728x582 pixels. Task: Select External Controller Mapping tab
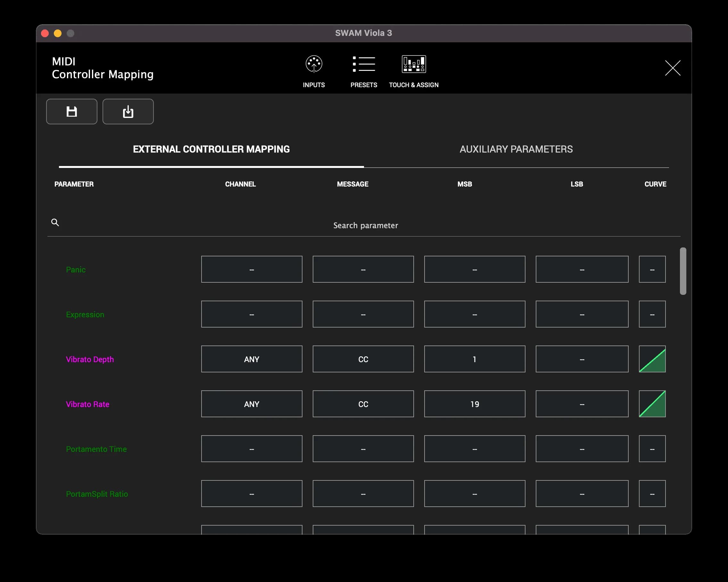[x=211, y=149]
